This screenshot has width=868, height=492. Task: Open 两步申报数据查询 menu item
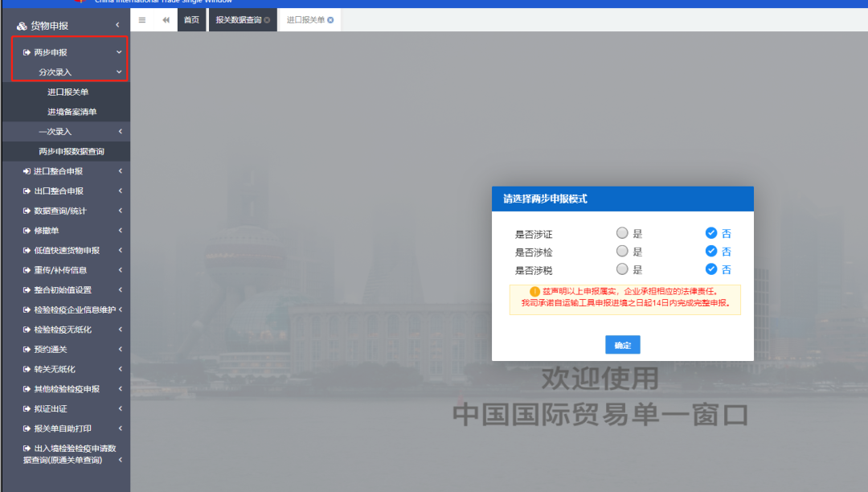coord(72,151)
